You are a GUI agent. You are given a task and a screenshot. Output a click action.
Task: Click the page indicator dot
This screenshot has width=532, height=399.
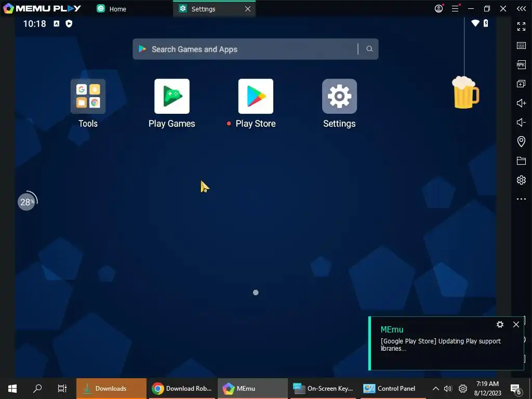tap(256, 292)
